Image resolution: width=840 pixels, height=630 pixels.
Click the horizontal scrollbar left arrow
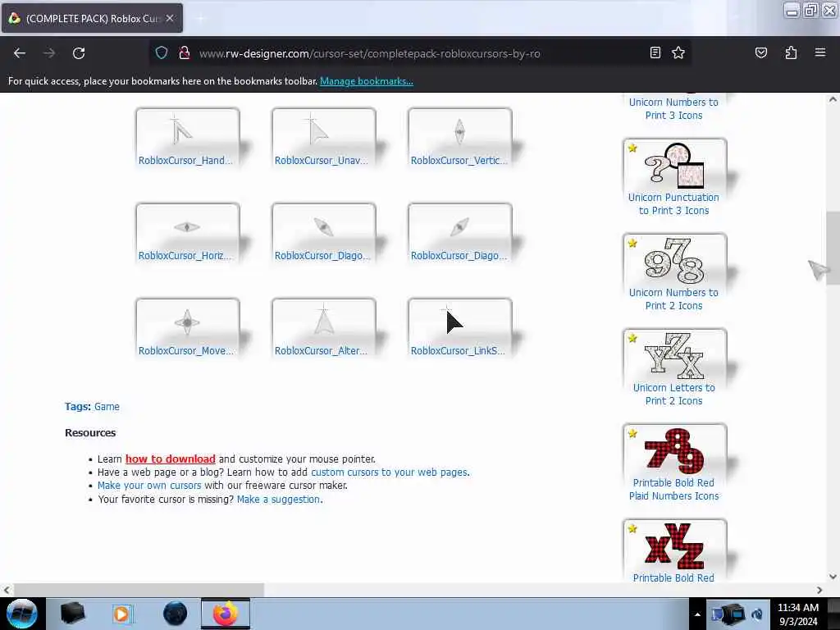tap(7, 590)
